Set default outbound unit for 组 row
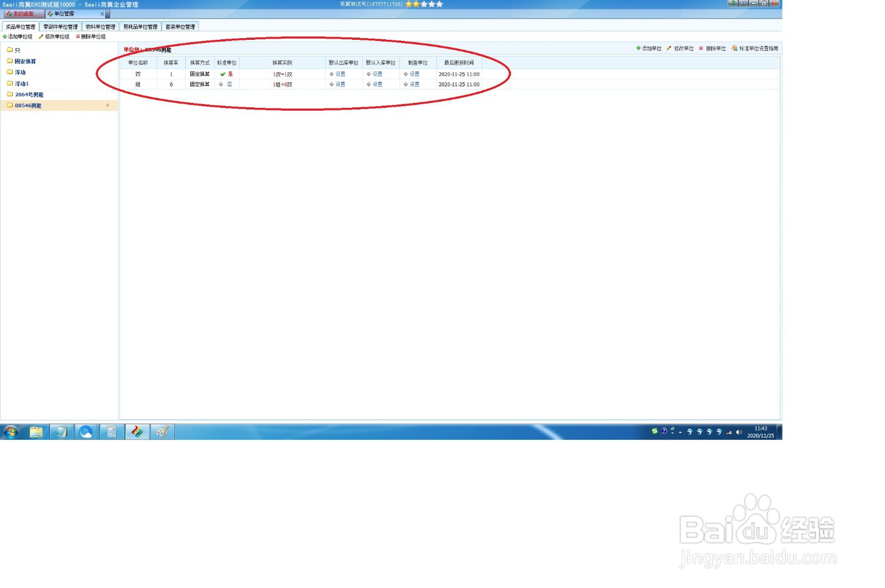 click(x=337, y=85)
